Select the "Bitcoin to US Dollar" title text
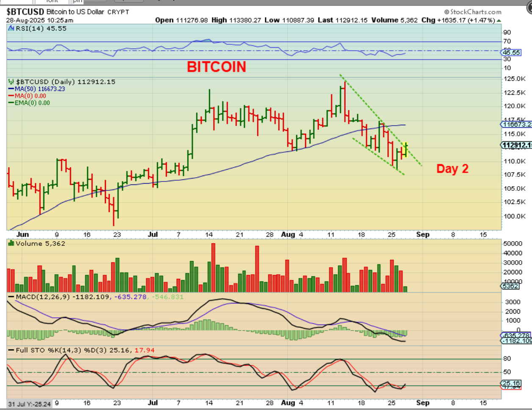Viewport: 532px width, 410px height. pos(75,12)
